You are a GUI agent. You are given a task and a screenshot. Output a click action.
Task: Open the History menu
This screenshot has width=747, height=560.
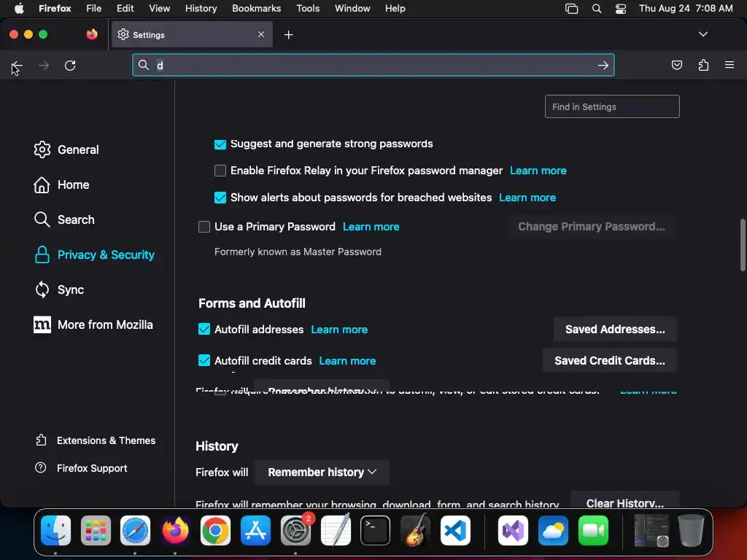(x=201, y=8)
